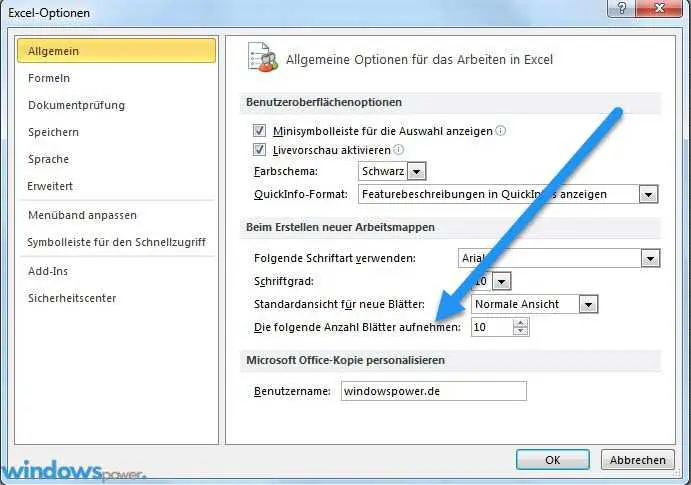This screenshot has width=691, height=485.
Task: Expand the QuickInfo-Format dropdown
Action: pyautogui.click(x=649, y=194)
